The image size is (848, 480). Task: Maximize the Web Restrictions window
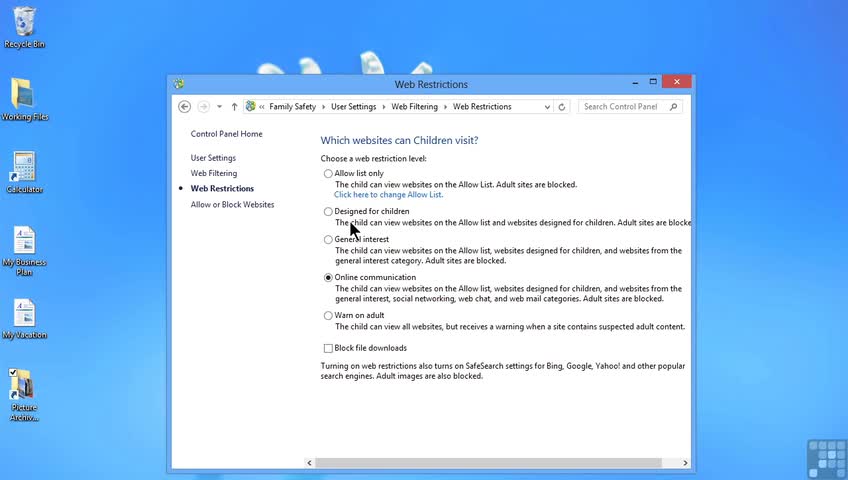(x=653, y=82)
